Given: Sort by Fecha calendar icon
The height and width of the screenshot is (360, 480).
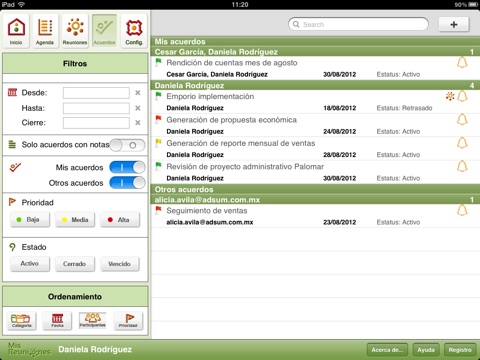Looking at the screenshot, I should pos(57,321).
